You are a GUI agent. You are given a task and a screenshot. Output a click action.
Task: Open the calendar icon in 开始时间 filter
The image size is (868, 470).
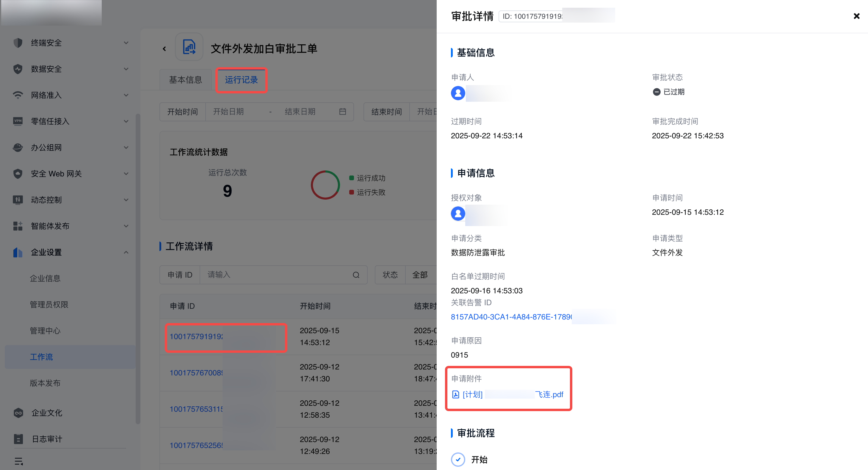[x=343, y=112]
